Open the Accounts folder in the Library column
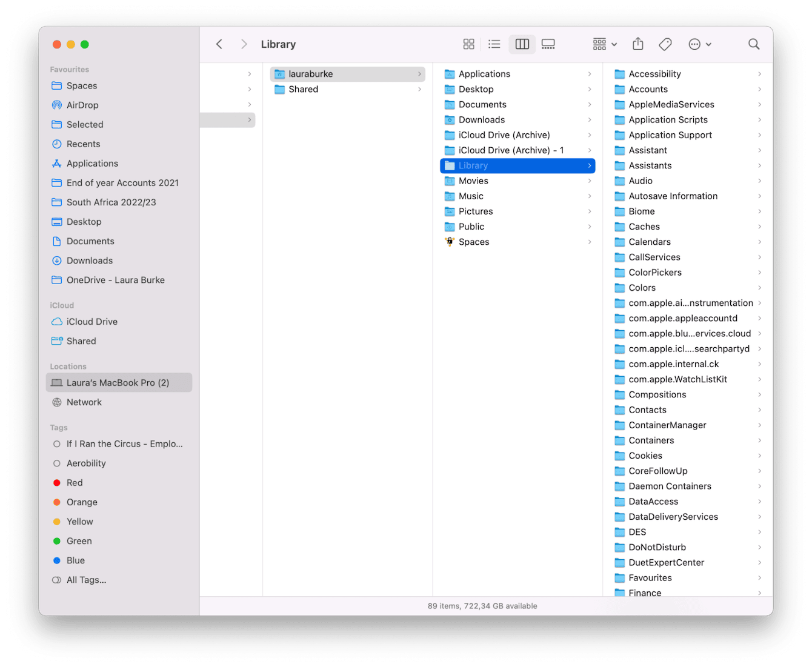The height and width of the screenshot is (667, 812). pos(648,89)
